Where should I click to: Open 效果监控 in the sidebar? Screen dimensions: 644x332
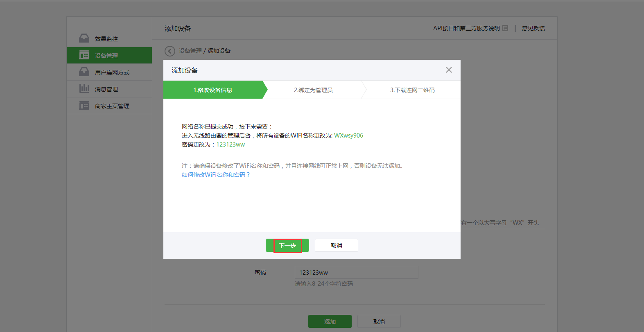tap(109, 39)
